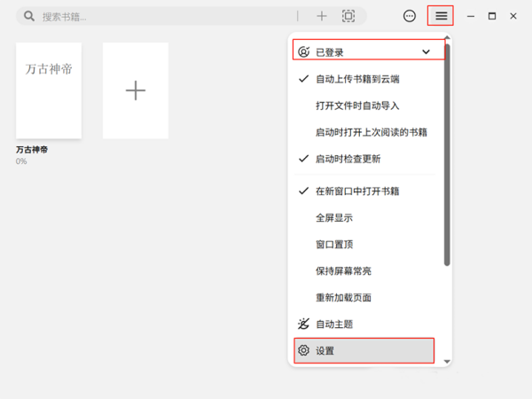The width and height of the screenshot is (532, 399).
Task: Click the batch select square icon
Action: point(348,16)
